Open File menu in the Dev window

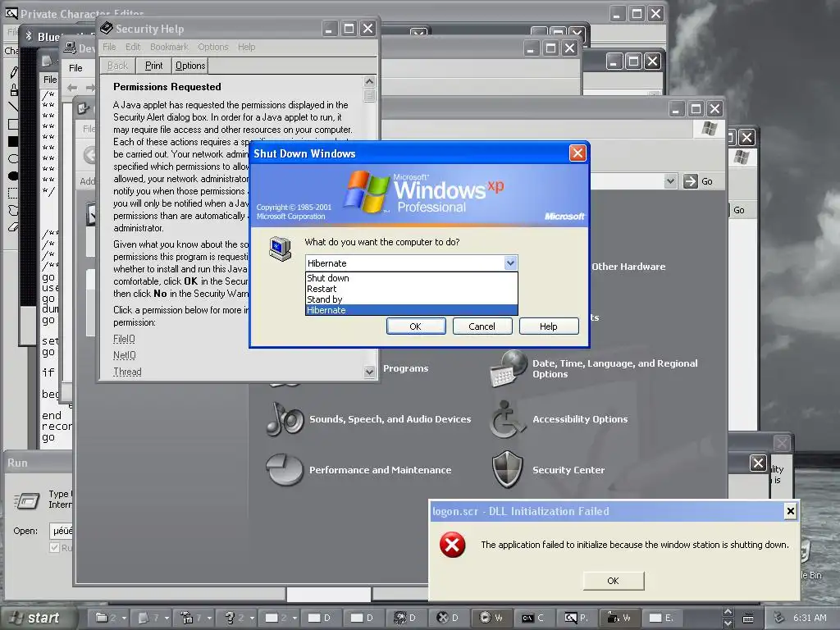75,68
